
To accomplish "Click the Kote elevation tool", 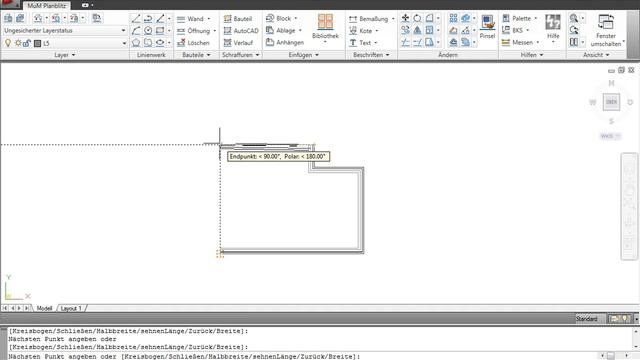I will pyautogui.click(x=360, y=31).
